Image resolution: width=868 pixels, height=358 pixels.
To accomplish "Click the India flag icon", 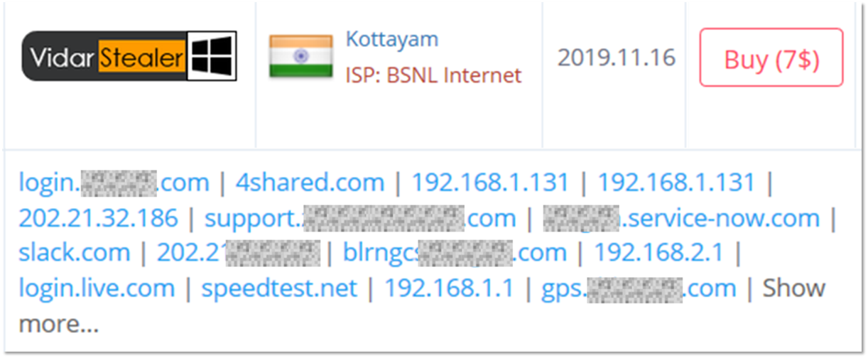I will 300,56.
